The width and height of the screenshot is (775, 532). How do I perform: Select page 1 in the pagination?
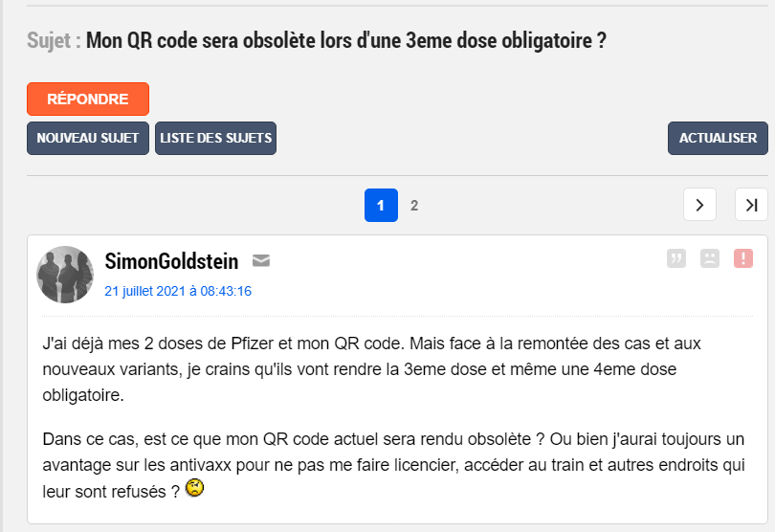(x=381, y=205)
